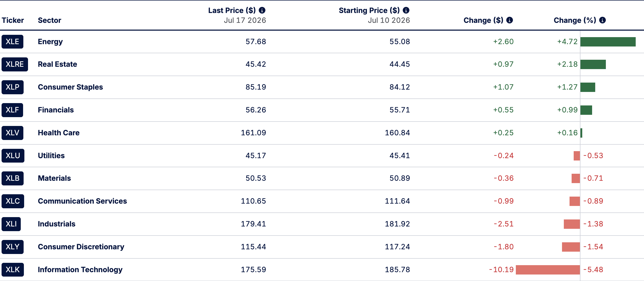Open the XLK ticker badge
This screenshot has height=281, width=644.
tap(13, 270)
